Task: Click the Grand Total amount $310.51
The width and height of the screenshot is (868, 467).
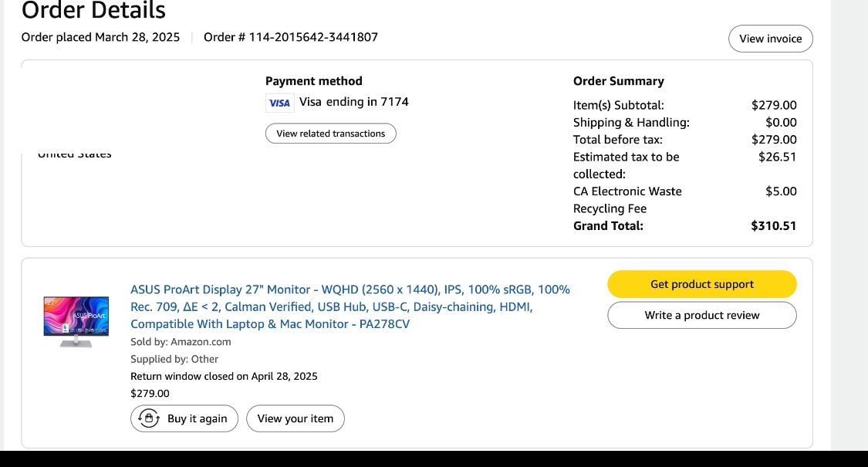Action: [774, 225]
